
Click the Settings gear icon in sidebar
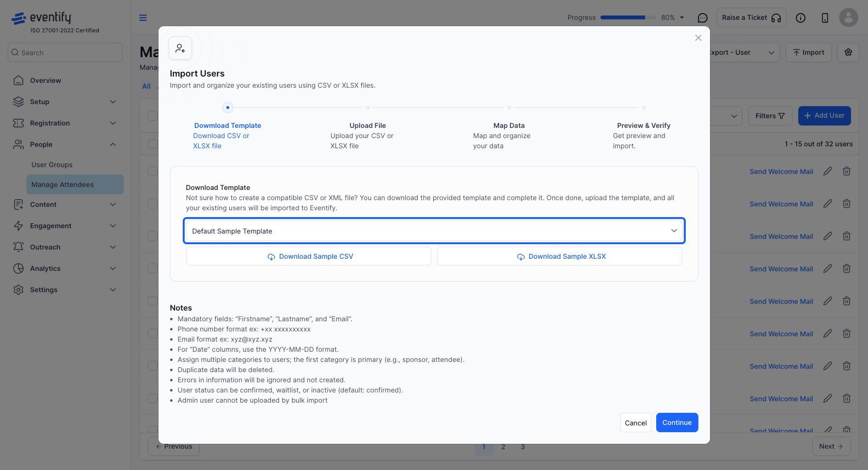point(18,290)
